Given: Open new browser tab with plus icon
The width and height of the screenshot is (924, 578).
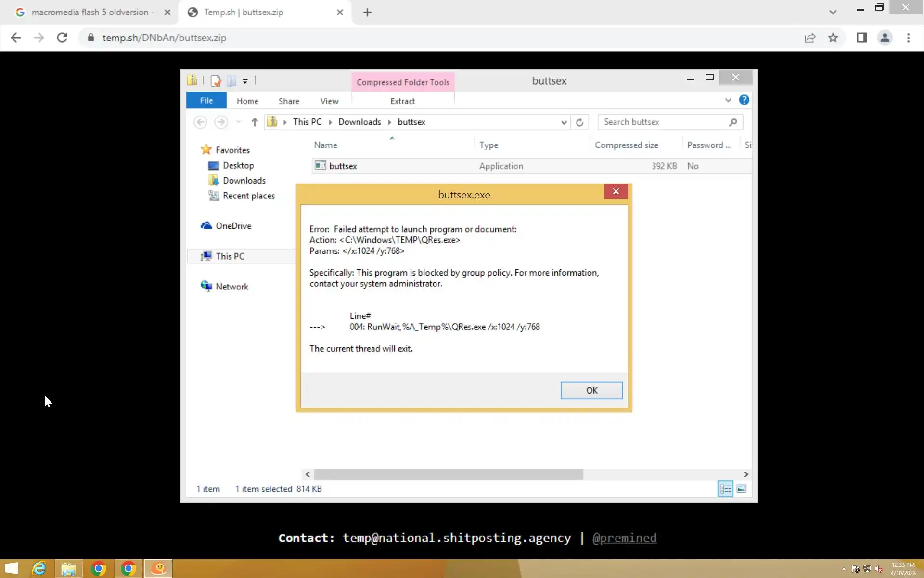Looking at the screenshot, I should click(x=367, y=13).
